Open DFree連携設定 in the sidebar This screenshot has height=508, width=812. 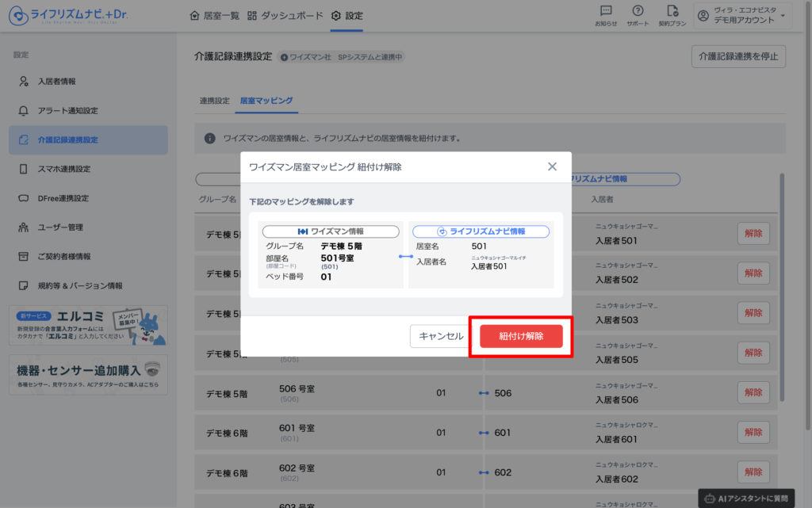click(63, 198)
